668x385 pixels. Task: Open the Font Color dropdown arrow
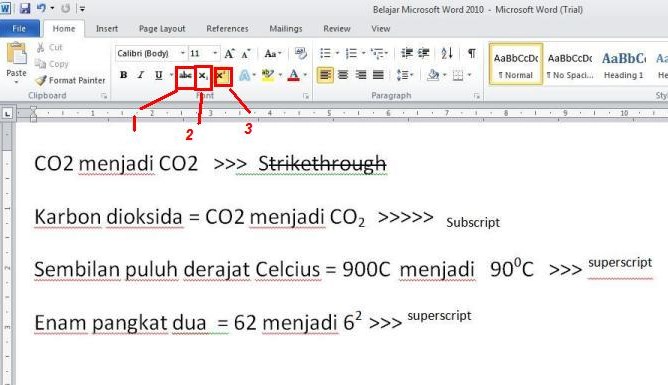click(x=305, y=75)
